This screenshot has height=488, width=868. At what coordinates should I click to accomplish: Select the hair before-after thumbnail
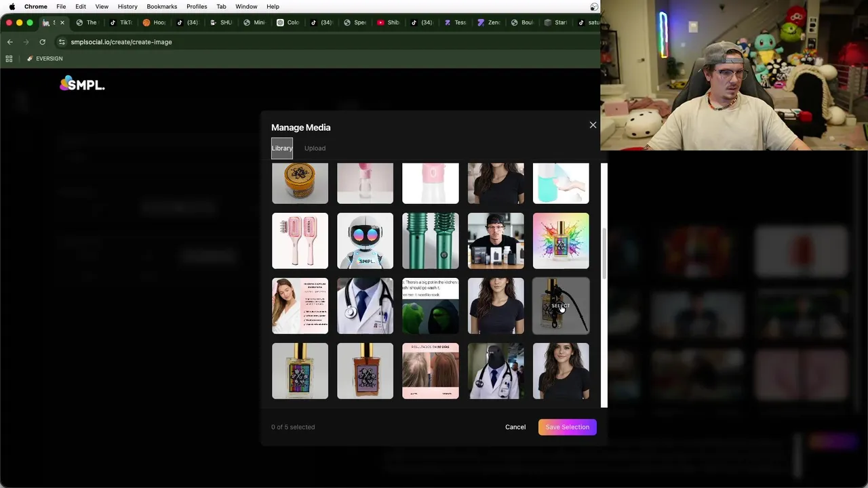431,371
